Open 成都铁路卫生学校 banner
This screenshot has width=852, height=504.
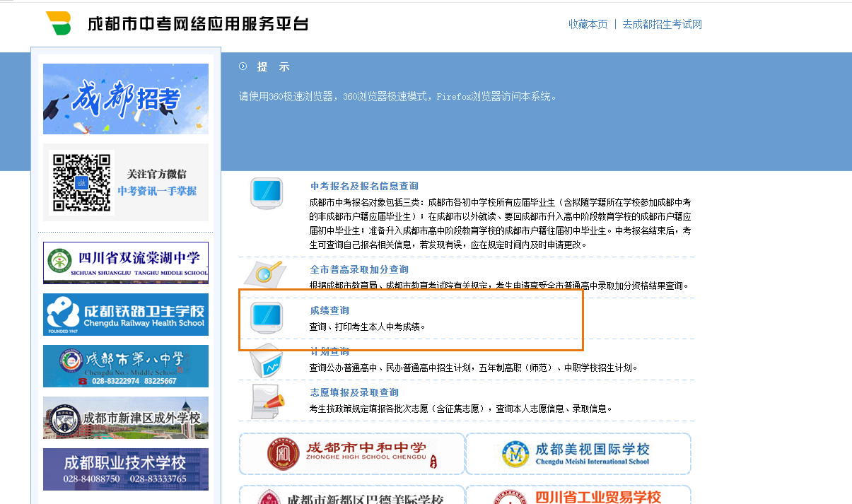pyautogui.click(x=126, y=315)
